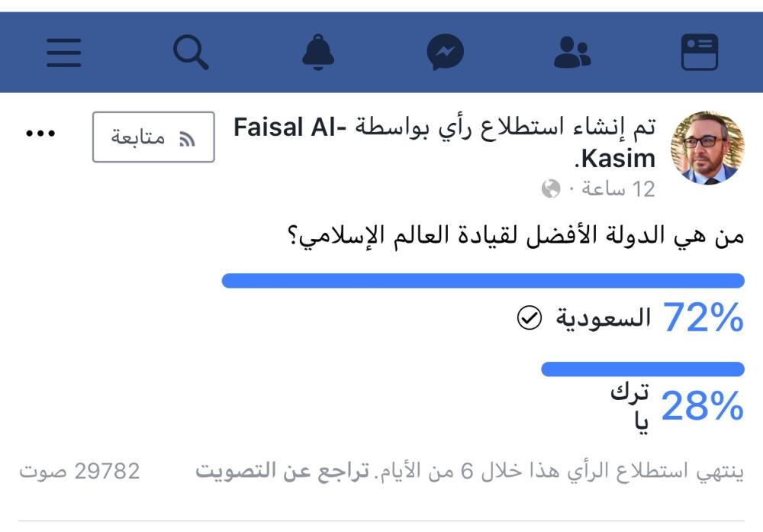Click the globe public privacy icon

pos(551,189)
